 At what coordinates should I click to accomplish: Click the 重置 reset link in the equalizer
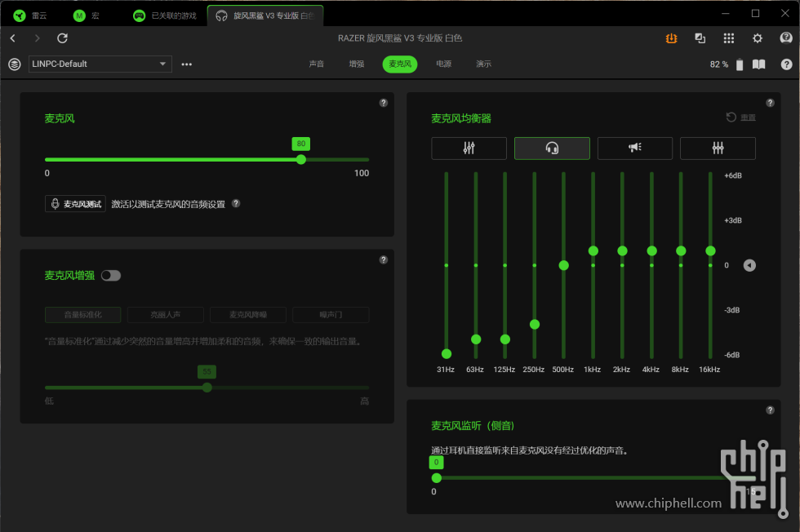[741, 117]
